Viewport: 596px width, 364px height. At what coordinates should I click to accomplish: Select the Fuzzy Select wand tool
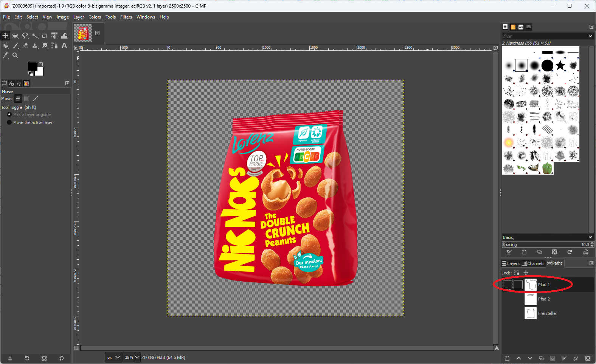coord(35,36)
